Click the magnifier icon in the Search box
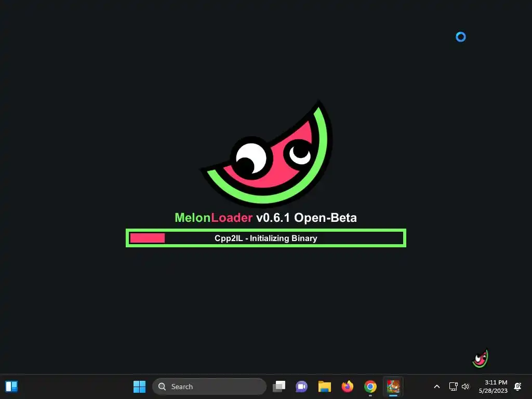 click(x=162, y=387)
